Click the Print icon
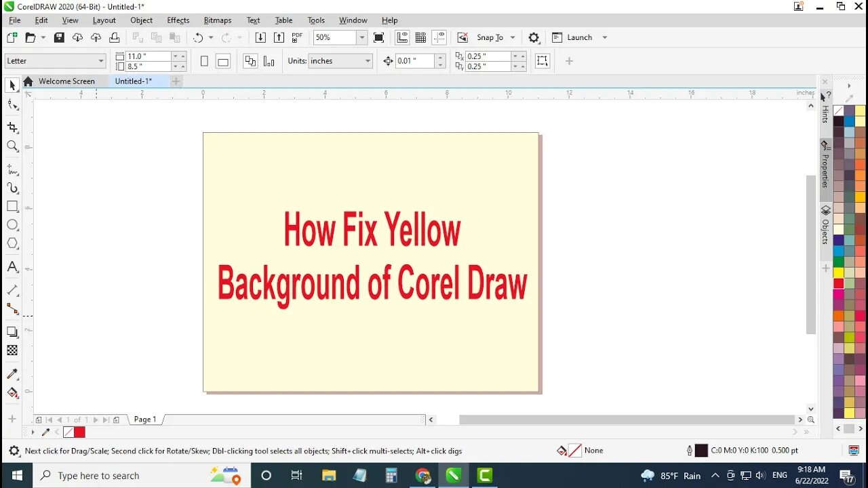 click(114, 37)
